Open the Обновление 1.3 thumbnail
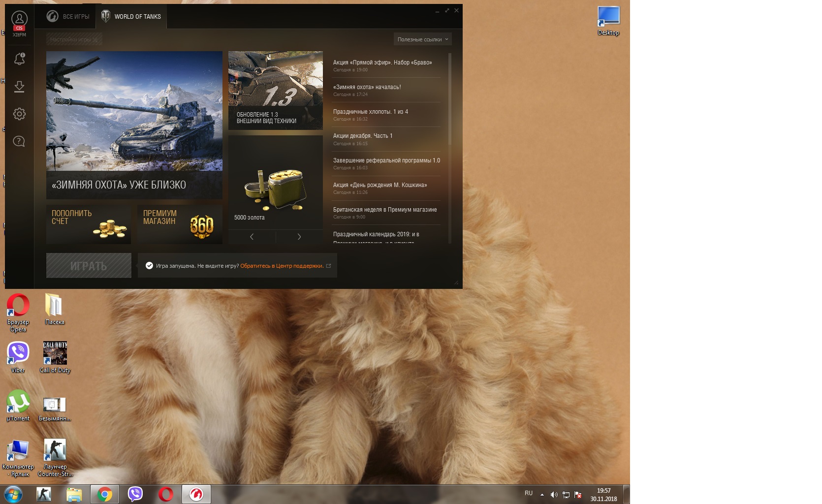This screenshot has height=504, width=822. coord(276,91)
